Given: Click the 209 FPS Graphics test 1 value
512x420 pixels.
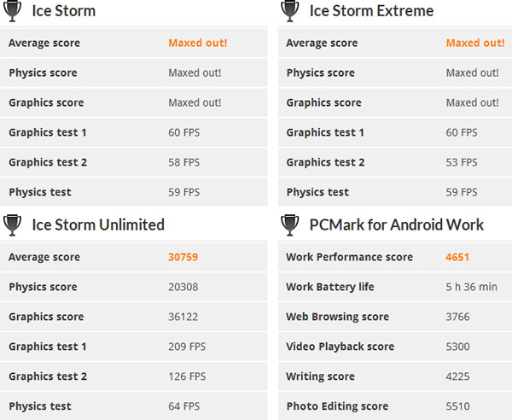Looking at the screenshot, I should click(186, 347).
